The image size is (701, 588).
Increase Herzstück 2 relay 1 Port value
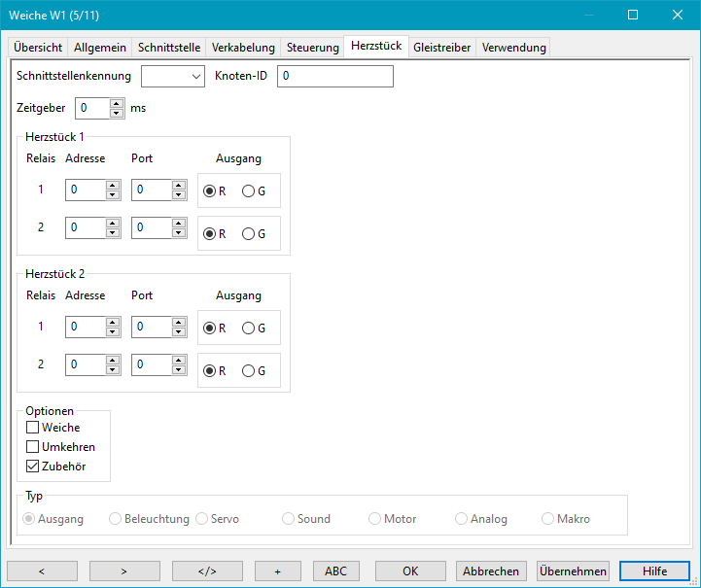coord(179,323)
